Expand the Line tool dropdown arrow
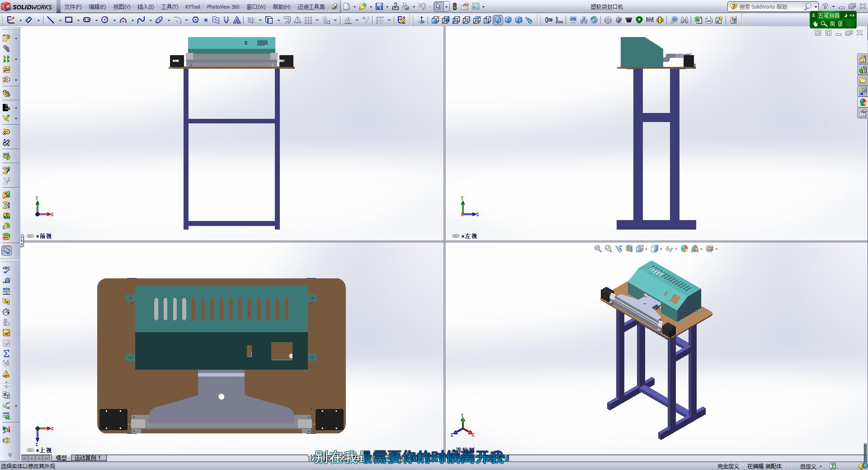The image size is (868, 470). (60, 20)
